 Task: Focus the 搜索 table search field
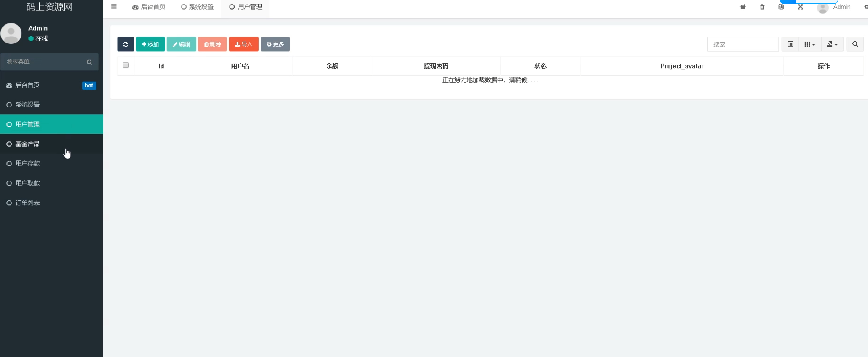tap(743, 44)
